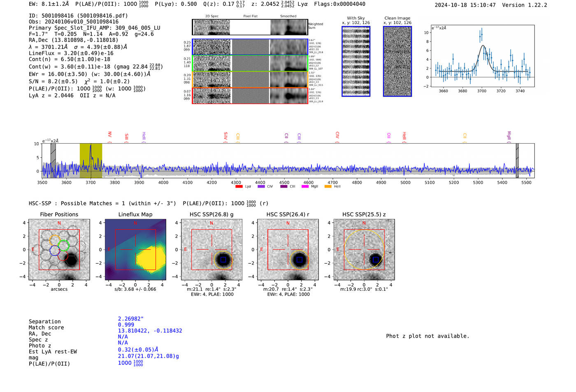Click the Lineflux Map image
This screenshot has height=392, width=576.
pos(135,250)
